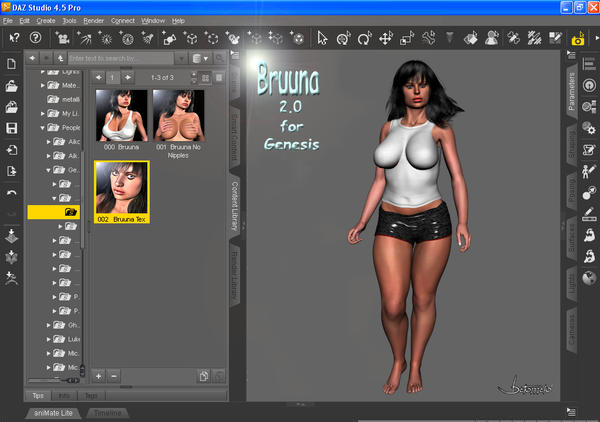Switch to list view mode
Screen dimensions: 600x422
pos(219,78)
